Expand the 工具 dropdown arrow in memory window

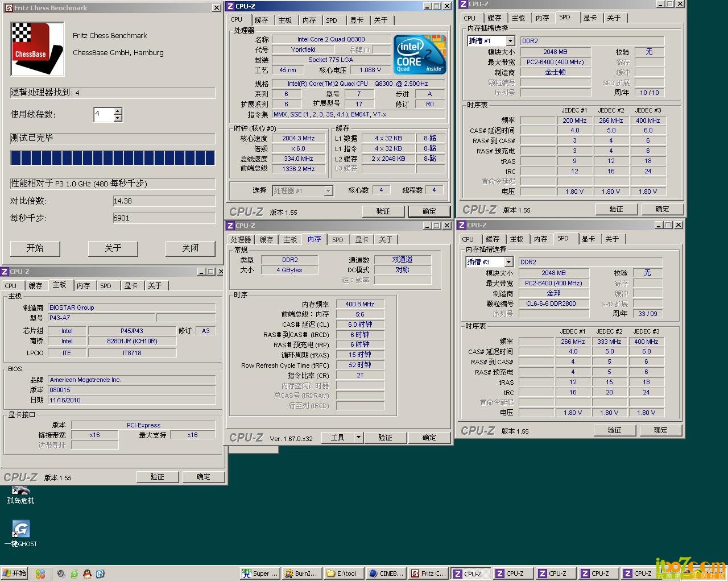pyautogui.click(x=358, y=438)
